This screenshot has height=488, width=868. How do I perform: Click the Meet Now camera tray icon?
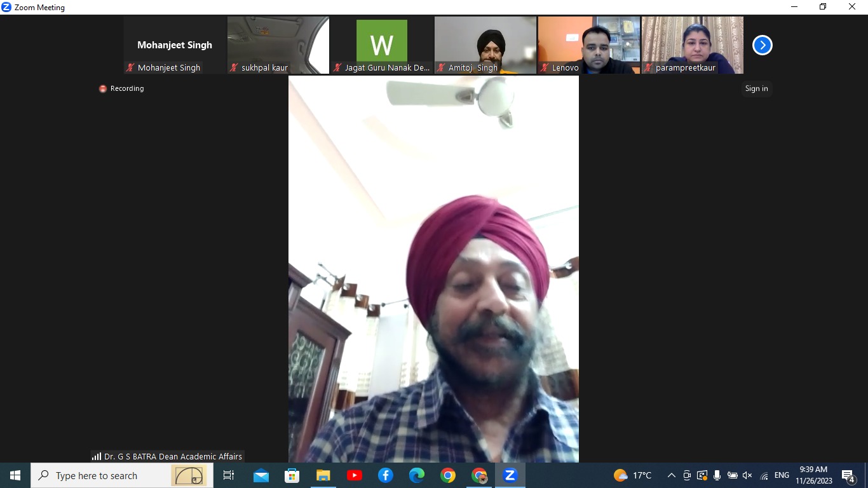click(687, 475)
